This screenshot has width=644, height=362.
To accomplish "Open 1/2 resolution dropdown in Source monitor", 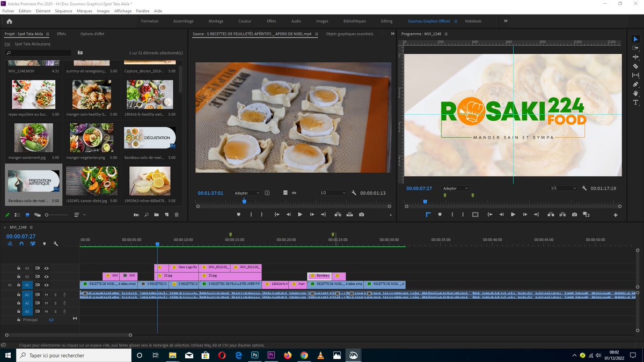I will 333,193.
